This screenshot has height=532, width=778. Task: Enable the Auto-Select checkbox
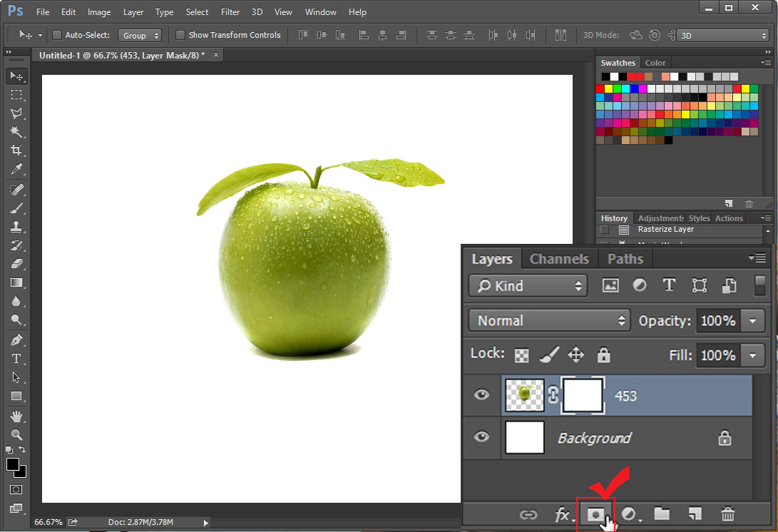pos(57,35)
